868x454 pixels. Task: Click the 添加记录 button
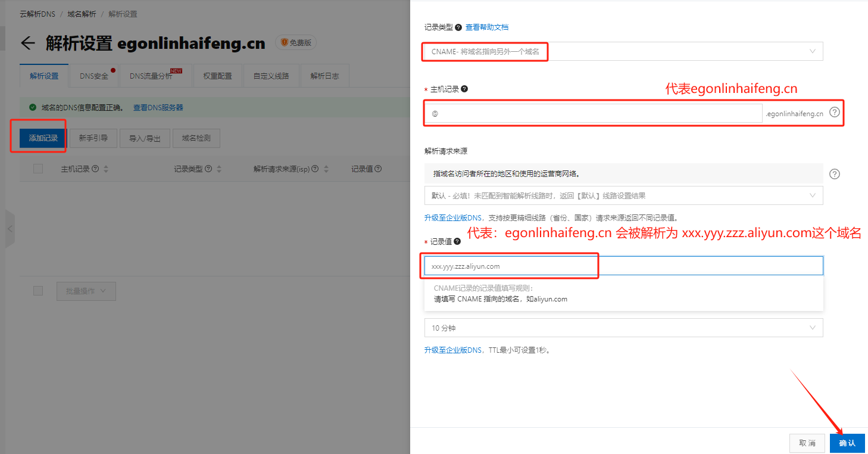43,138
